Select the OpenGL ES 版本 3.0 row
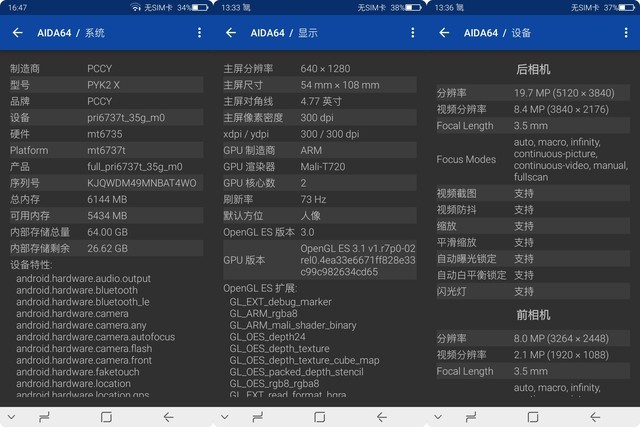This screenshot has height=427, width=640. coord(320,232)
